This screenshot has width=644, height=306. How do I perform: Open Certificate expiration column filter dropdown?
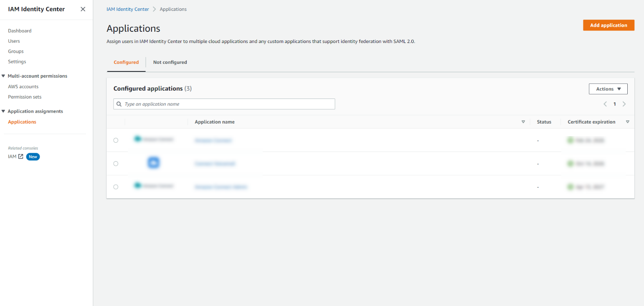(628, 121)
